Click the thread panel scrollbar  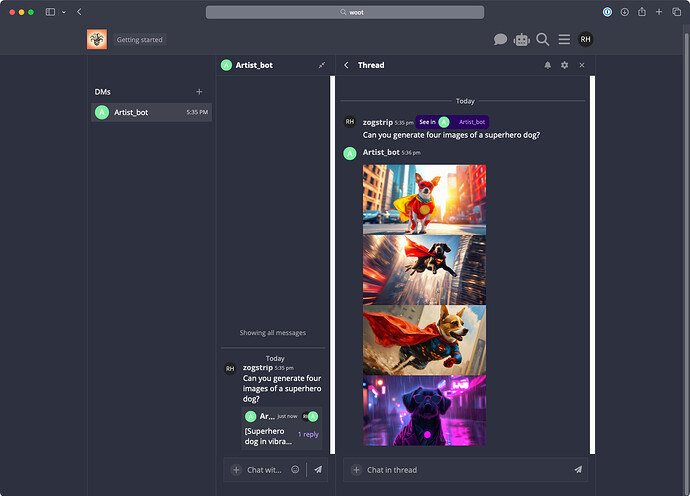(592, 265)
